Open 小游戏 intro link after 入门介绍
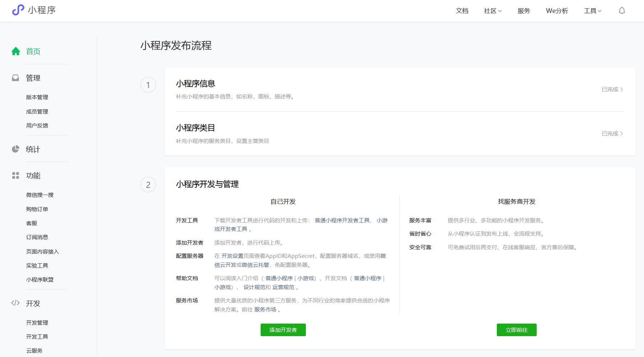 (305, 278)
